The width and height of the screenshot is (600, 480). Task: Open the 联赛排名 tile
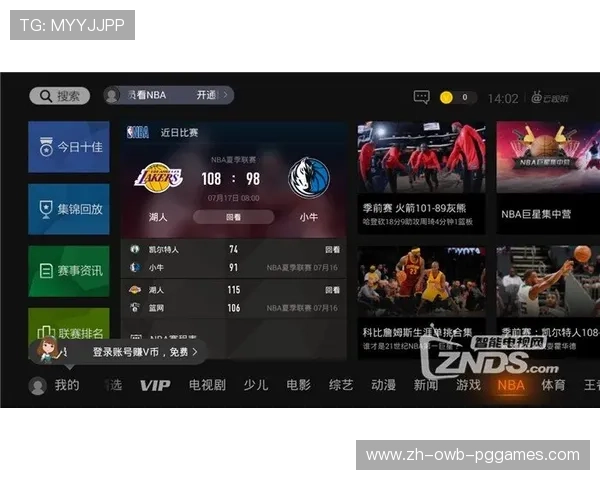point(69,325)
